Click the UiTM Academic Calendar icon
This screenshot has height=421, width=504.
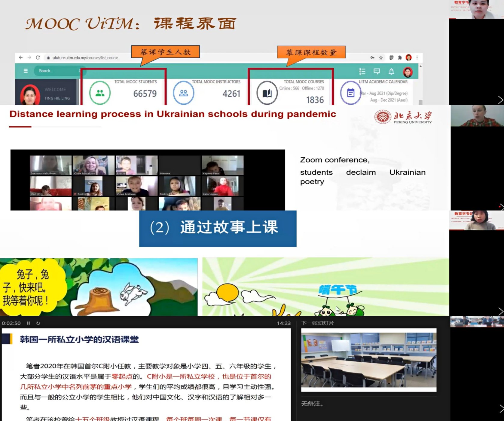pos(350,93)
